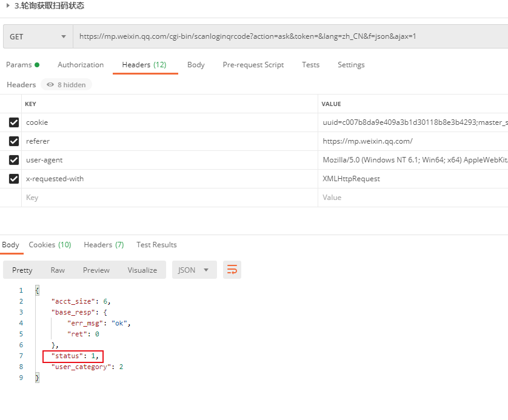Click the referer key cell
Screen dimensions: 508x420
[170, 141]
